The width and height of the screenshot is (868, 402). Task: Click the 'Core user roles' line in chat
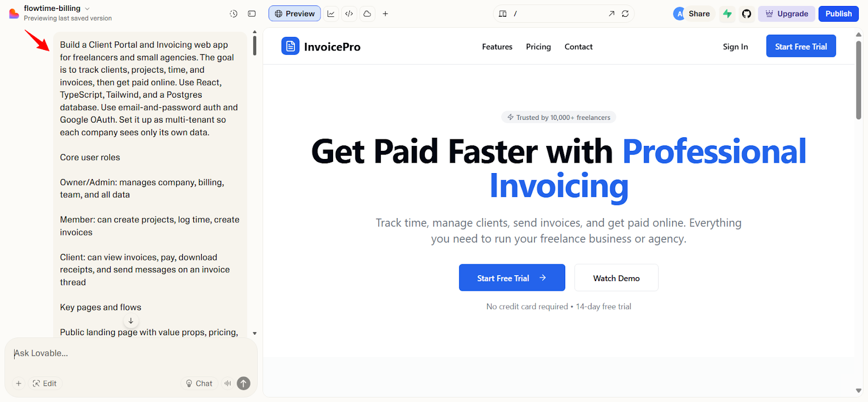tap(90, 157)
